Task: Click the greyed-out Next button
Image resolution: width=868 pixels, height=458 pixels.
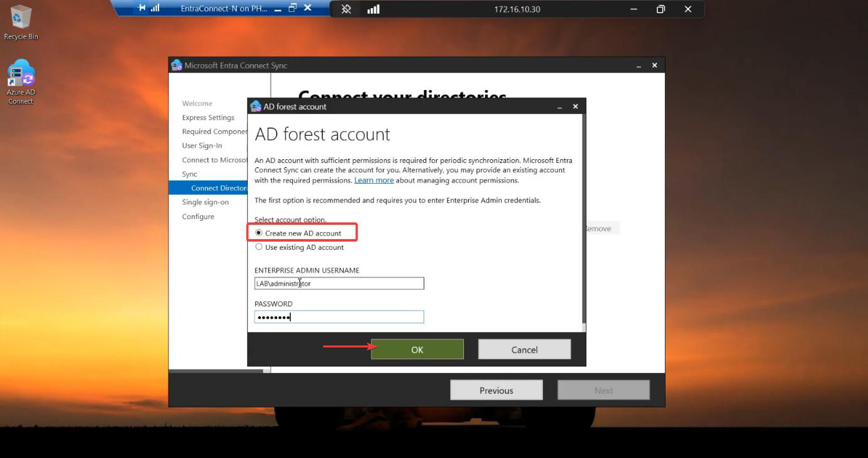Action: [x=603, y=390]
